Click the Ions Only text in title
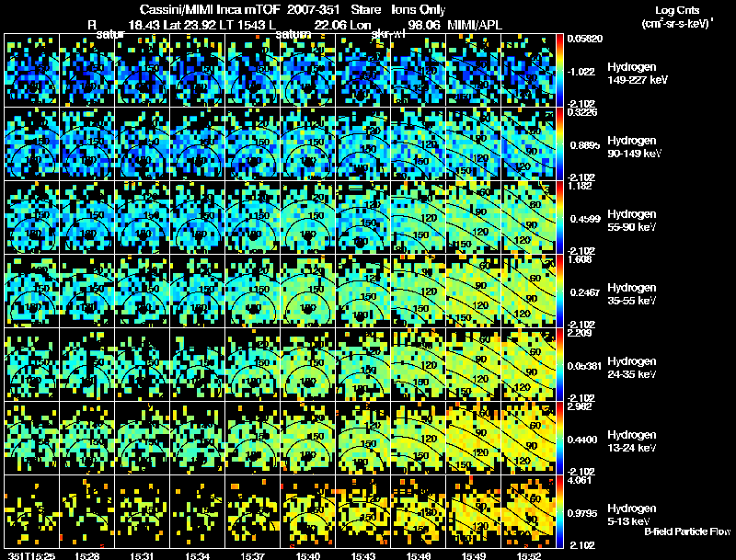This screenshot has height=560, width=736. (x=419, y=10)
